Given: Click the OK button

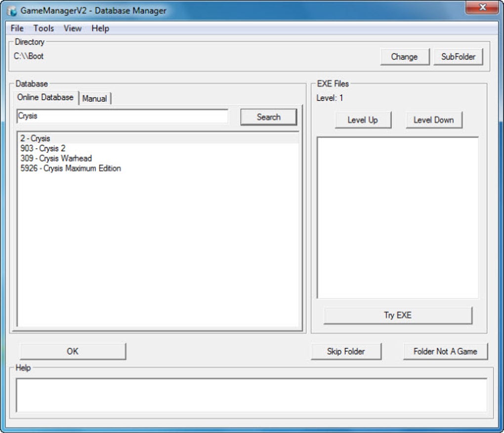Looking at the screenshot, I should coord(73,351).
